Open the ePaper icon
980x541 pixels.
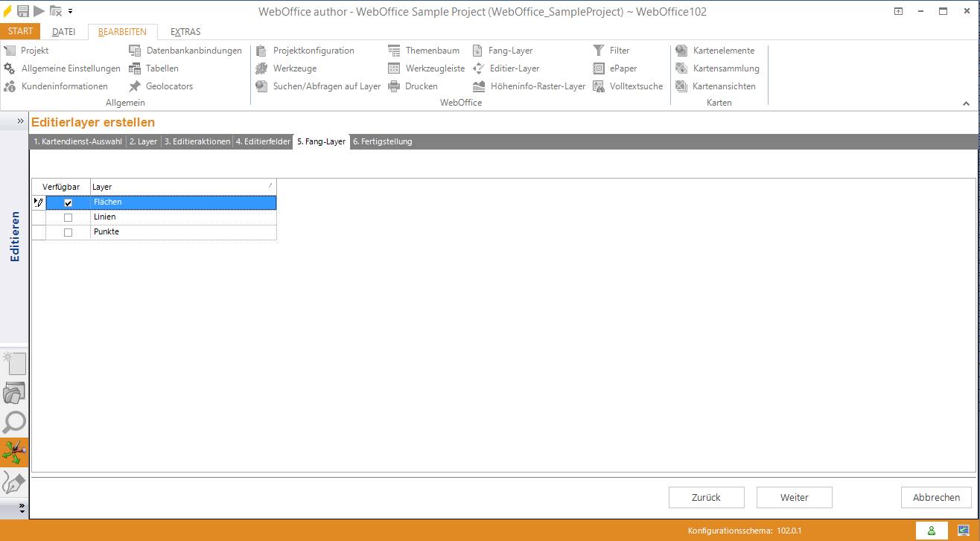coord(599,68)
